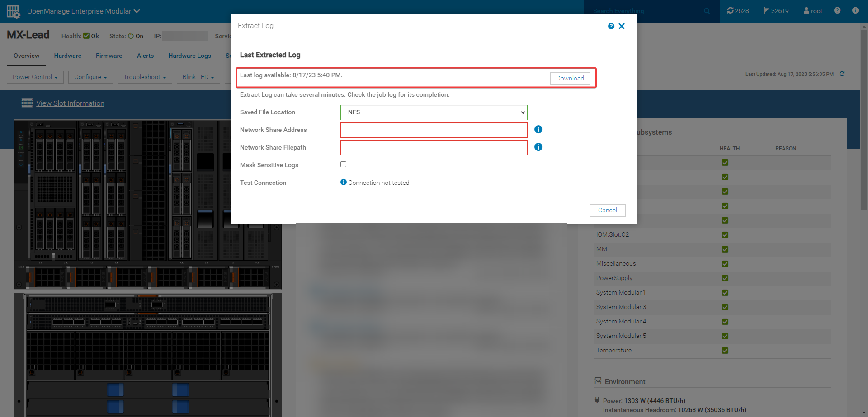Open the Configure dropdown
The image size is (868, 417).
(x=90, y=77)
